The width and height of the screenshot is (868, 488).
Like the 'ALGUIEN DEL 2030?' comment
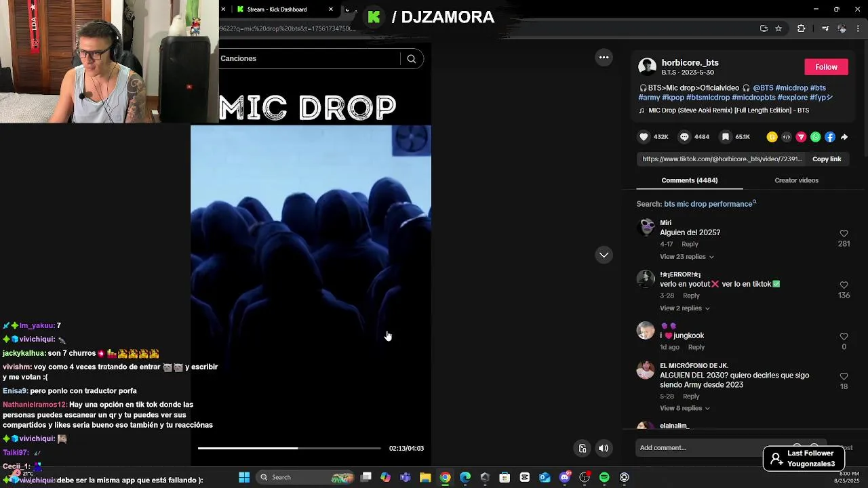844,376
